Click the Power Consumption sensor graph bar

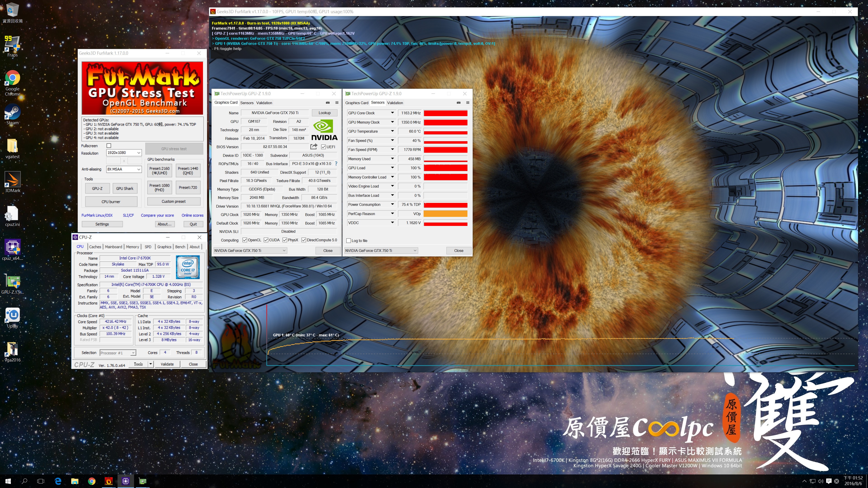tap(446, 205)
